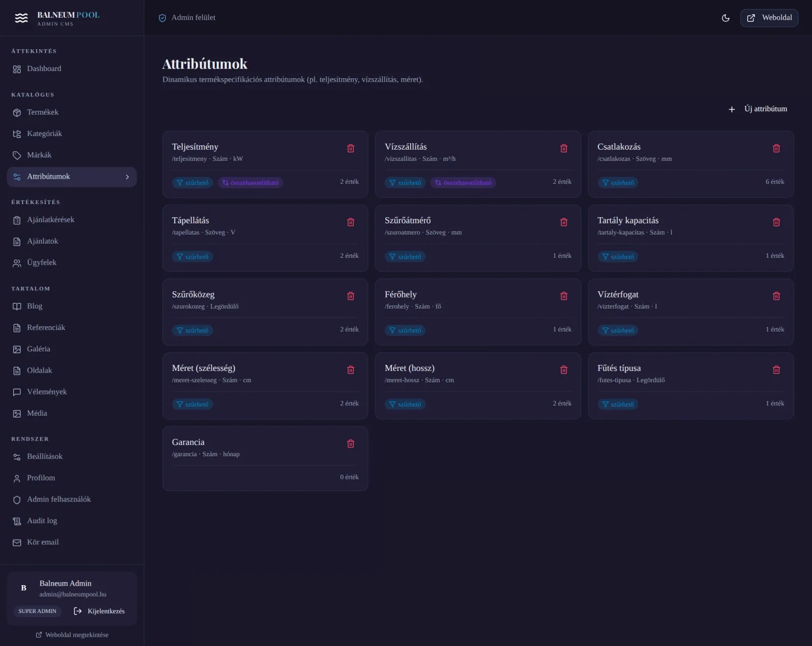Delete the Garancia attribute via trash icon
This screenshot has width=812, height=646.
point(351,444)
